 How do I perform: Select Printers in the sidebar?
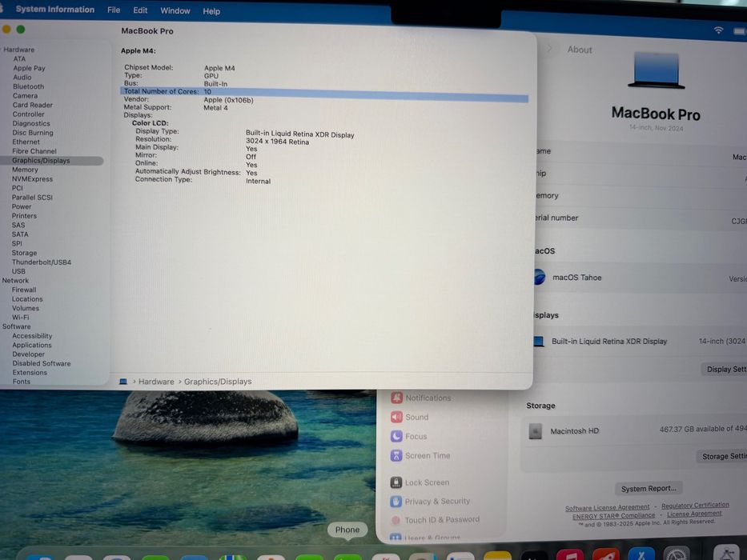click(24, 216)
